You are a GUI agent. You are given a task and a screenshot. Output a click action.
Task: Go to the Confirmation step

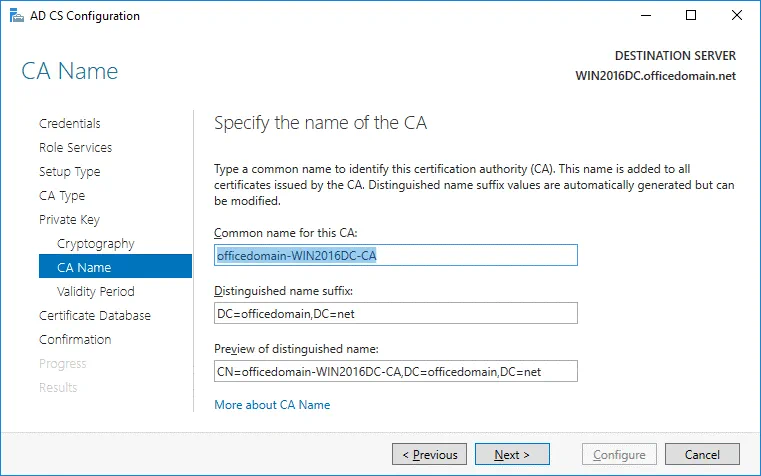[75, 340]
